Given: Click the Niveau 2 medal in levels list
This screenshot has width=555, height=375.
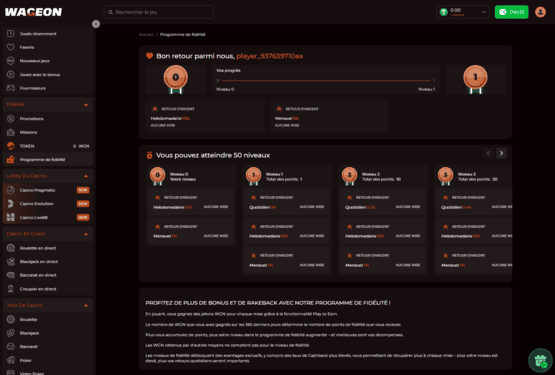Looking at the screenshot, I should (349, 176).
